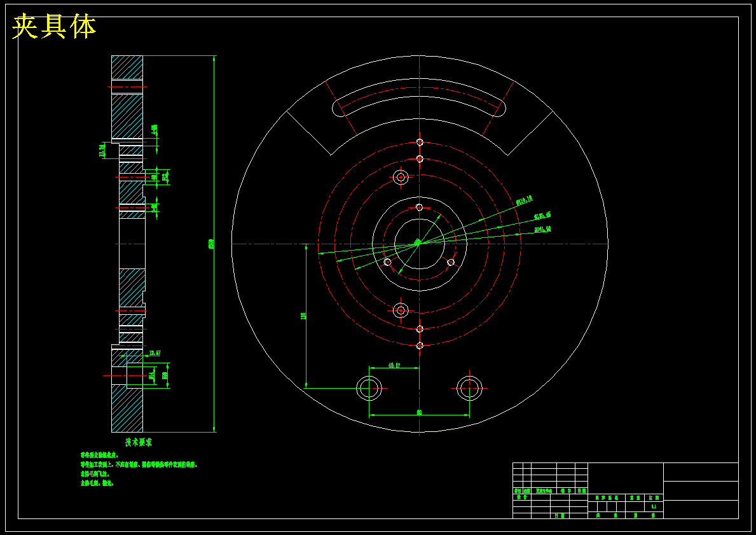Click the 设计 cell in the title block
756x535 pixels.
point(521,497)
